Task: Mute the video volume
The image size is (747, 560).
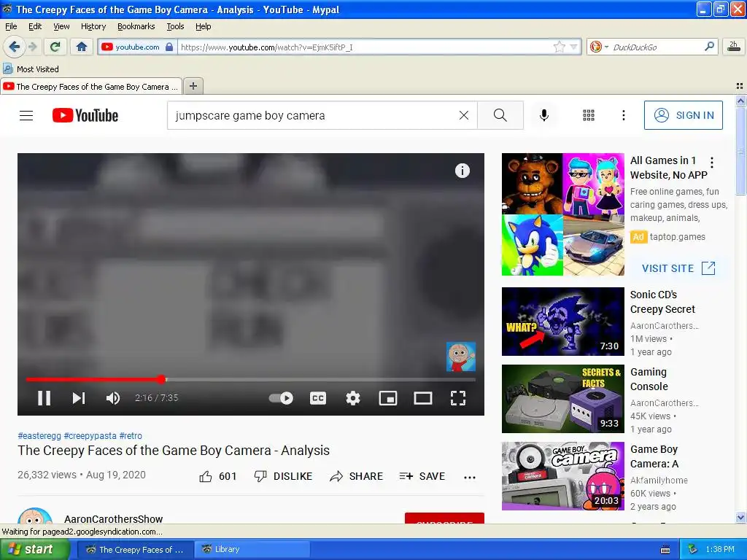Action: (113, 398)
